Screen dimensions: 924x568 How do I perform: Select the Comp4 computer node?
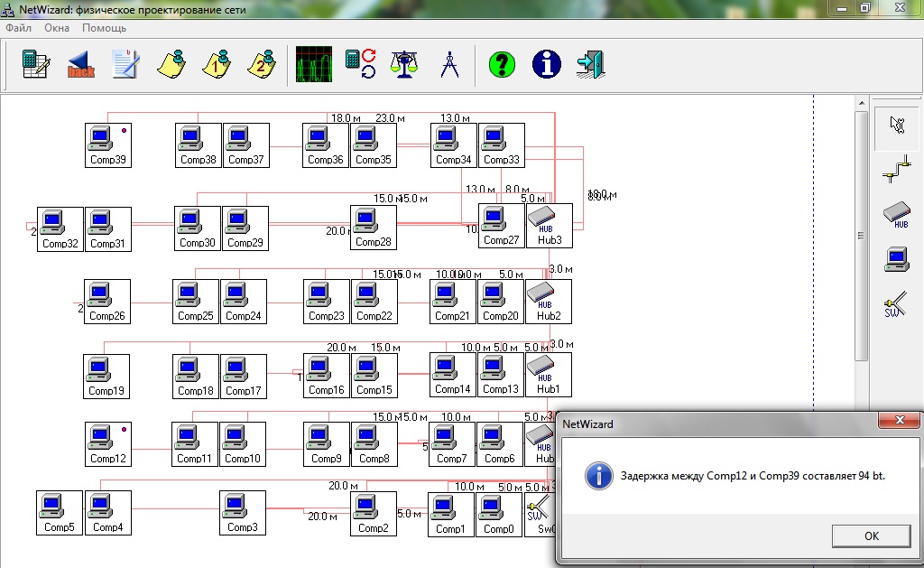[x=108, y=513]
